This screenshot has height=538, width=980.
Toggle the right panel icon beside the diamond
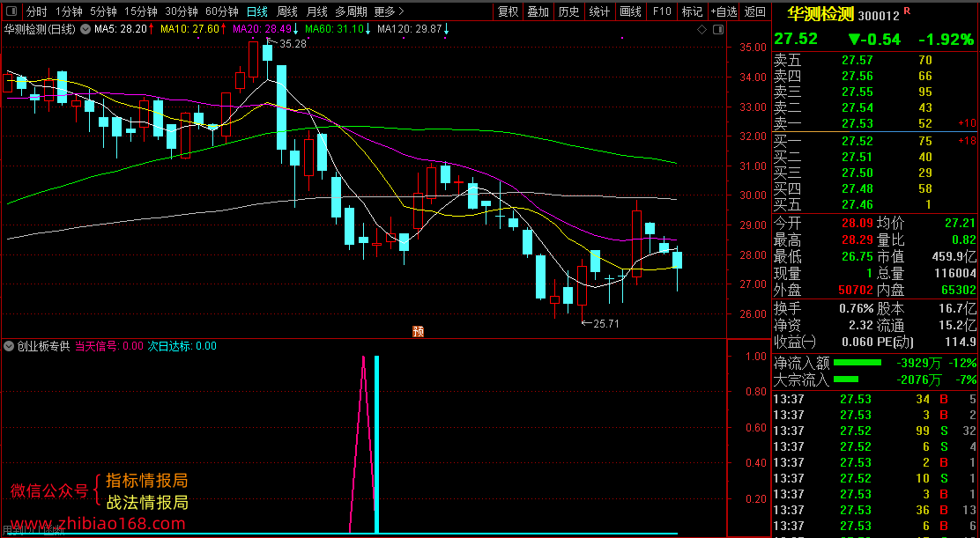[718, 29]
